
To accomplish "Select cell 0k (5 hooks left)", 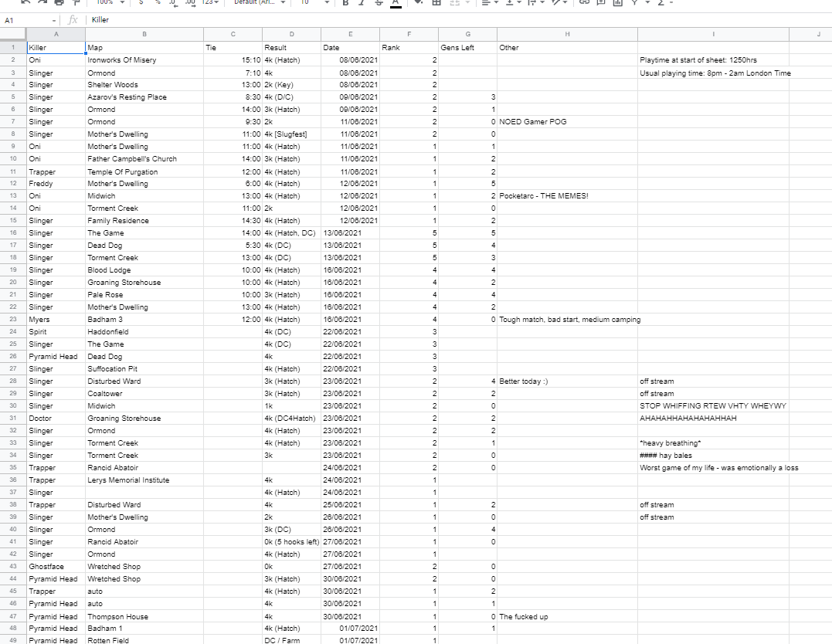I will (x=291, y=541).
